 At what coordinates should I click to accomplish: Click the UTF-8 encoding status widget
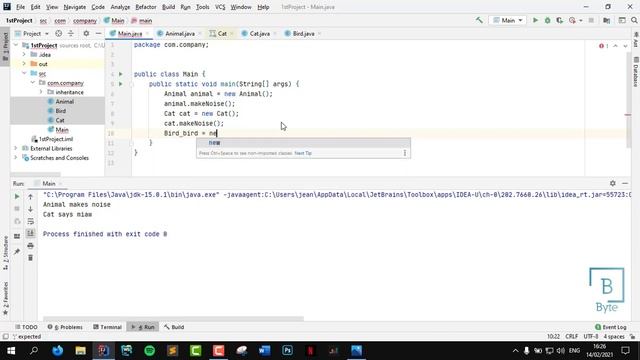point(591,336)
